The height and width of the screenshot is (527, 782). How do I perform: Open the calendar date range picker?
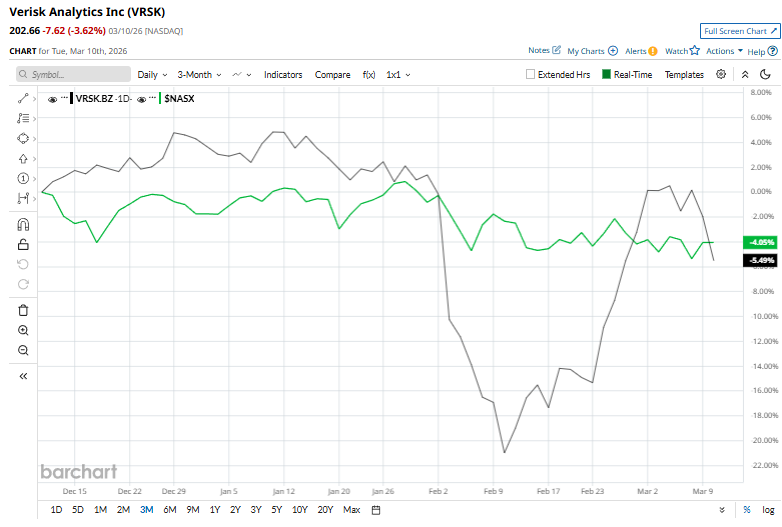tap(376, 509)
